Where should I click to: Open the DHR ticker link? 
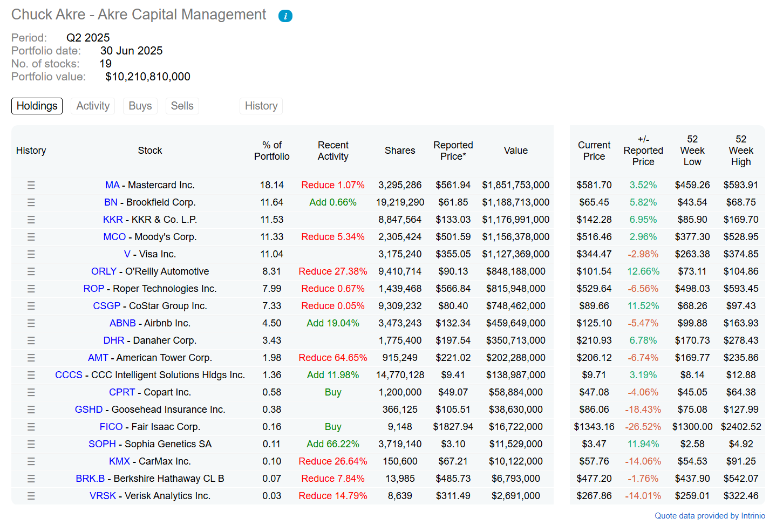pos(114,340)
